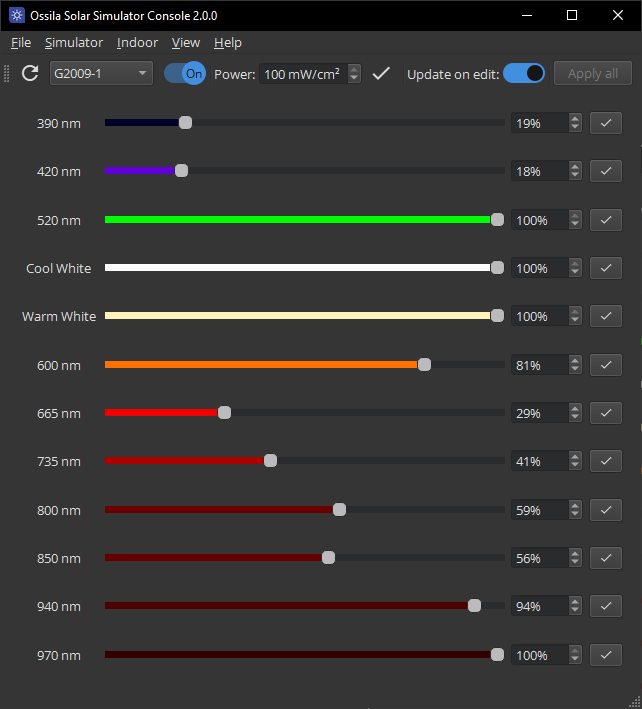Click the 'Update on edit:' label
This screenshot has width=642, height=709.
453,74
